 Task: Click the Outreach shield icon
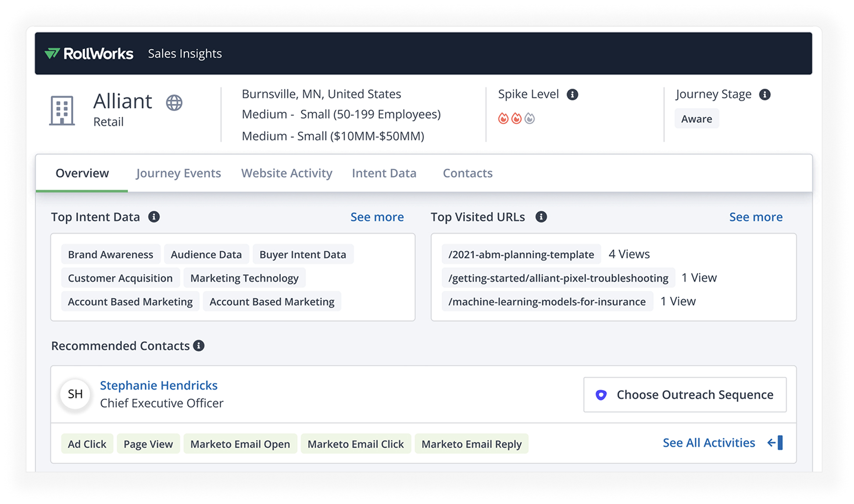[601, 395]
